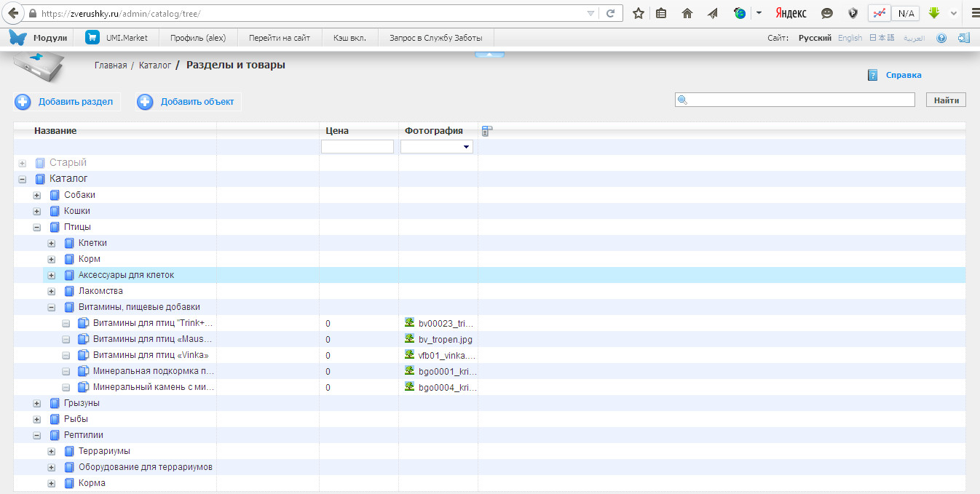The height and width of the screenshot is (494, 980).
Task: Open the Минеральная подкормка item
Action: pyautogui.click(x=153, y=371)
